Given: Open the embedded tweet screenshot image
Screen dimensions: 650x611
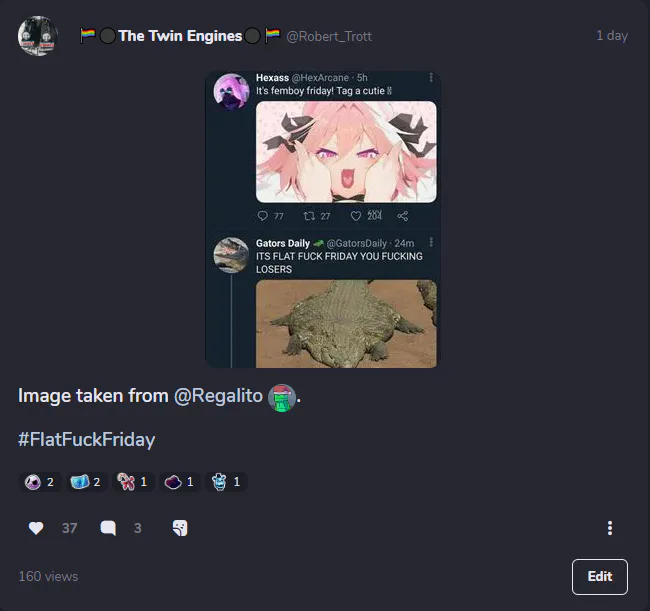Looking at the screenshot, I should tap(323, 219).
